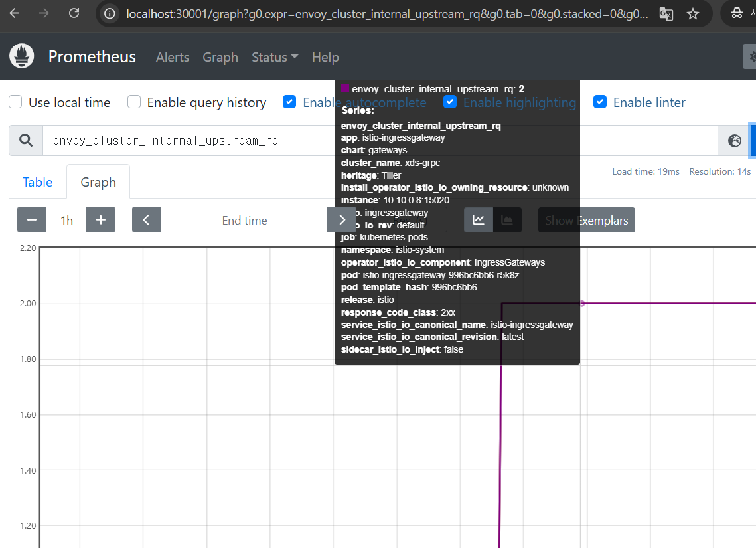Go back using the browser back arrow

pos(15,13)
